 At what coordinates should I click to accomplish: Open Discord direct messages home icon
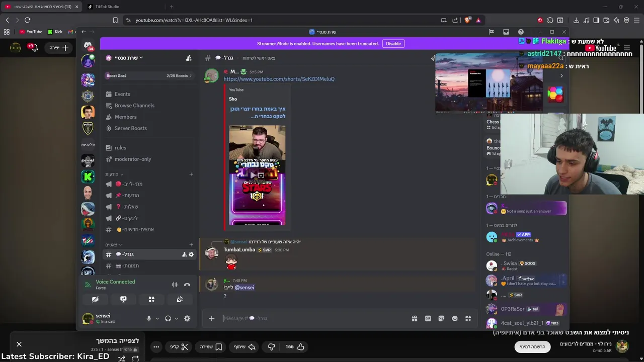coord(88,45)
